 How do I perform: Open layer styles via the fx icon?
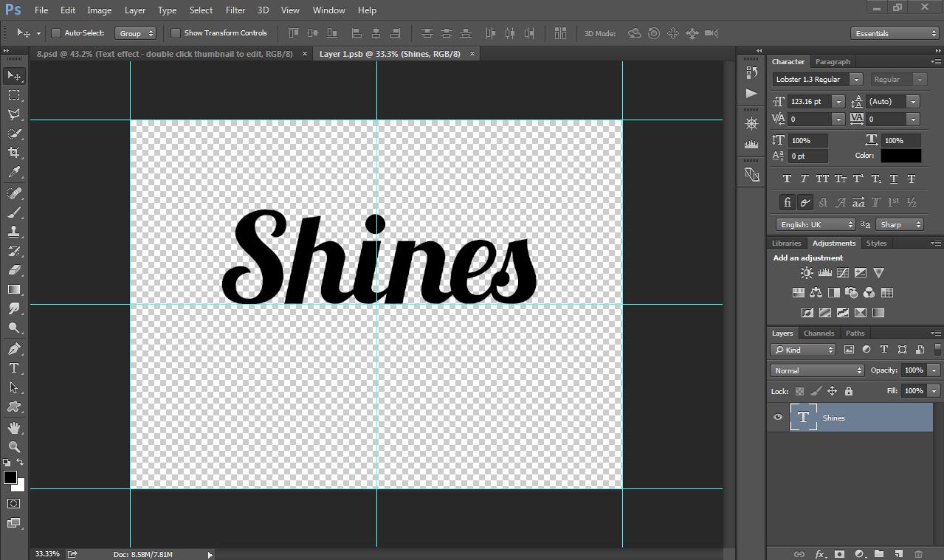click(x=819, y=554)
